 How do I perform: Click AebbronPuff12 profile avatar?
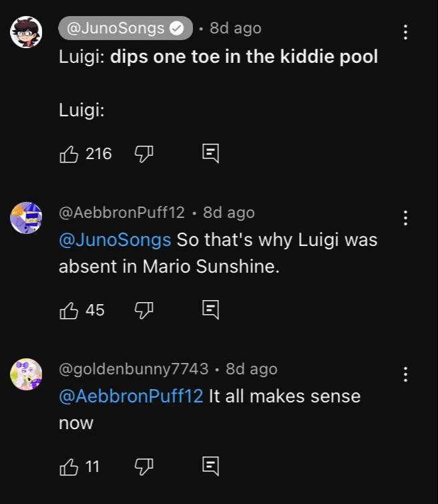(27, 218)
